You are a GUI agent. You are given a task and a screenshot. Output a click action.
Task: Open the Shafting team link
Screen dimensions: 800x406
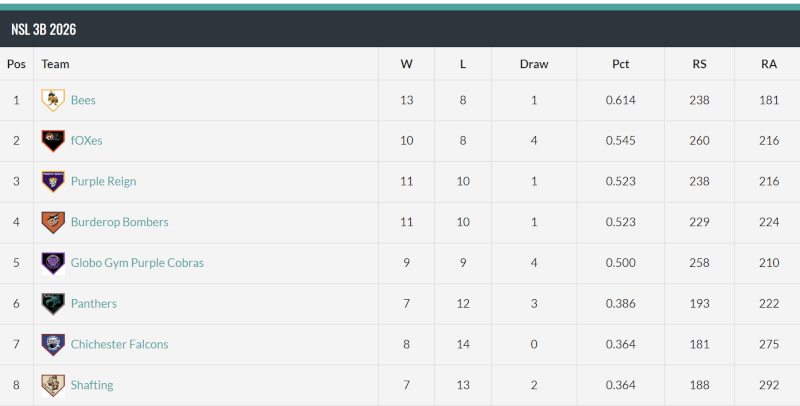tap(92, 385)
